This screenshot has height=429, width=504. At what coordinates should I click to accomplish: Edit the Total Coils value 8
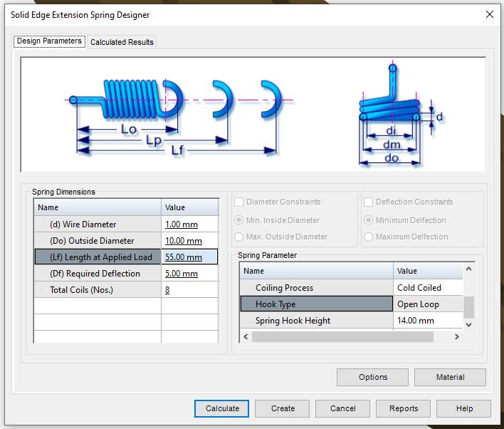click(189, 290)
